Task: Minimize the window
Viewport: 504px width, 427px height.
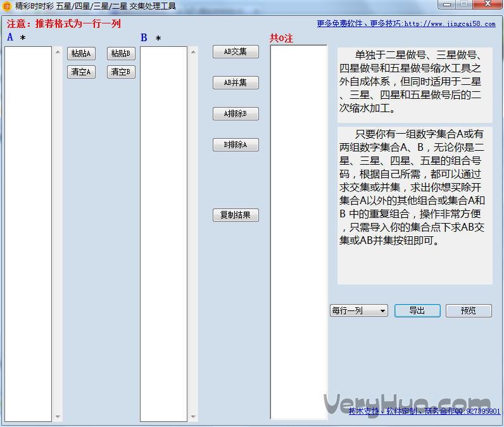Action: pyautogui.click(x=446, y=4)
